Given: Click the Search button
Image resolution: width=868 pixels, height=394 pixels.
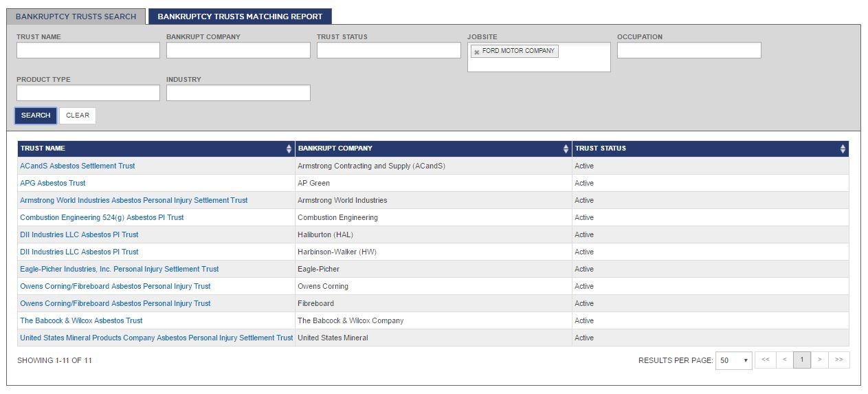Looking at the screenshot, I should tap(36, 116).
